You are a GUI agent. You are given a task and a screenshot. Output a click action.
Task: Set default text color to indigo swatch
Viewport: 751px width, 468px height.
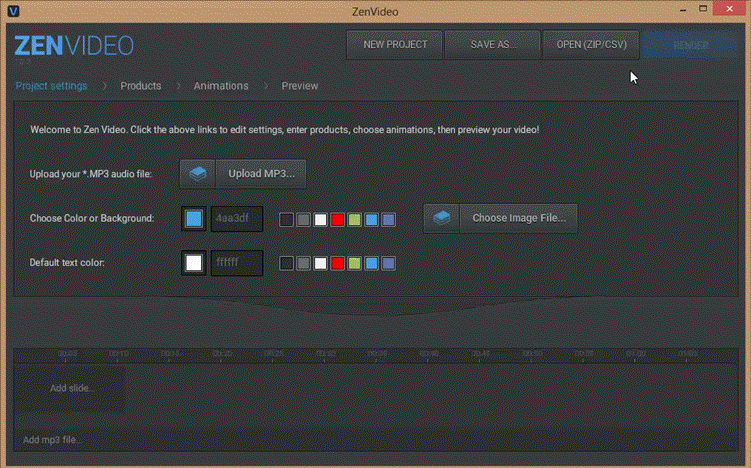tap(388, 263)
